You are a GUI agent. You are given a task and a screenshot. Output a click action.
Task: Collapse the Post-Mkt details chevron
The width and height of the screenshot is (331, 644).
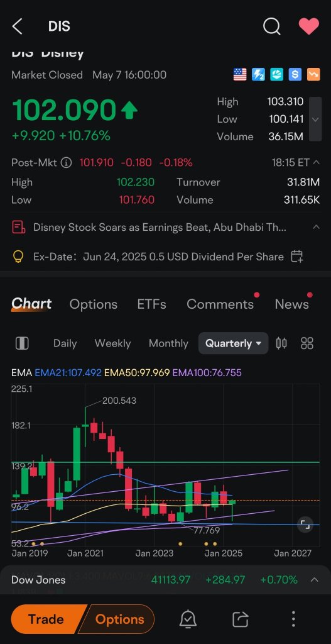coord(316,162)
